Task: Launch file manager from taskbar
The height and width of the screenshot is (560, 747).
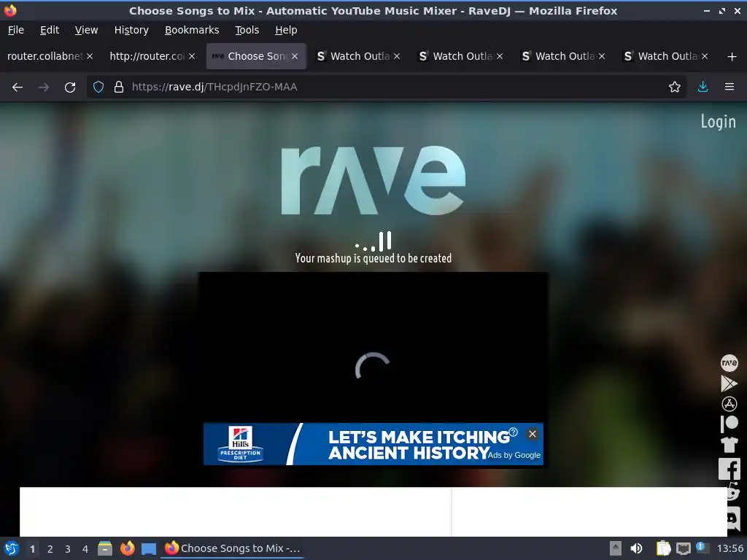Action: [105, 548]
